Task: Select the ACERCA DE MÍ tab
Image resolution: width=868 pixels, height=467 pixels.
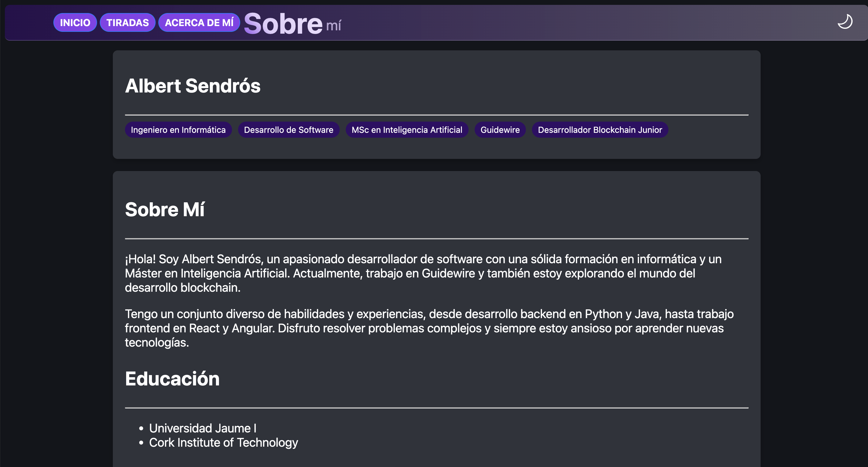Action: tap(199, 22)
